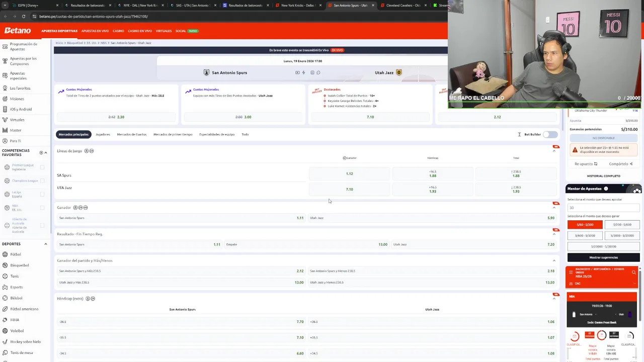Click the match stats icon beside San Antonio Spurs
The image size is (644, 362).
(x=312, y=72)
